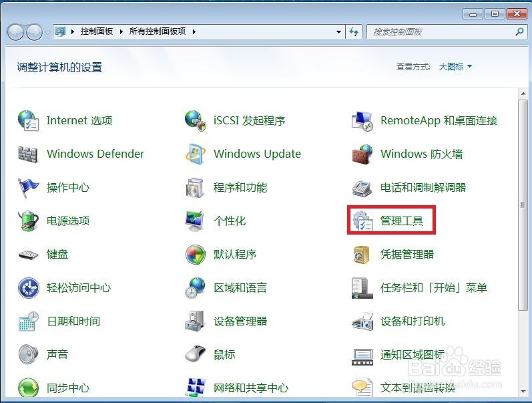Open the 程序和功能 icon
This screenshot has width=532, height=403.
[196, 188]
